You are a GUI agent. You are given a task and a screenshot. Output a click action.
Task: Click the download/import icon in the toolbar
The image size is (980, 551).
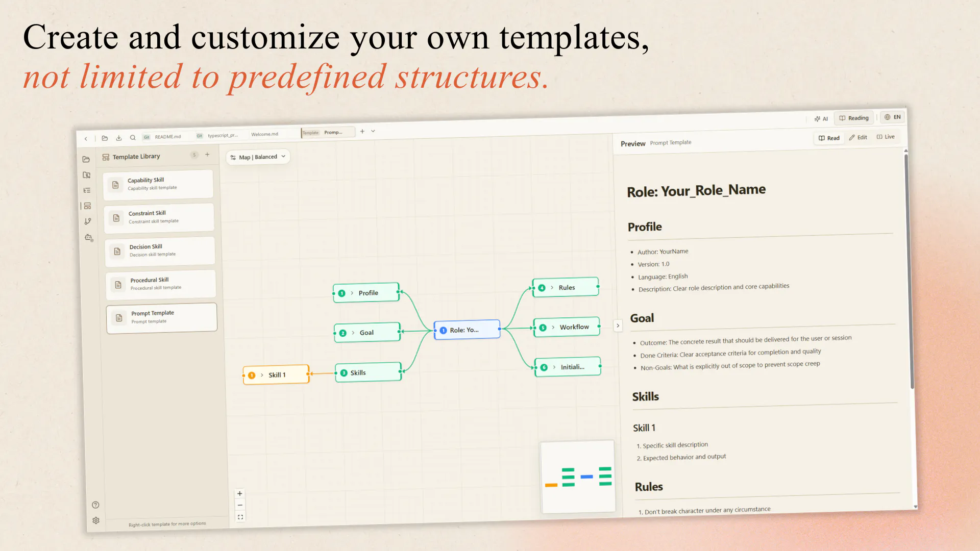[119, 138]
